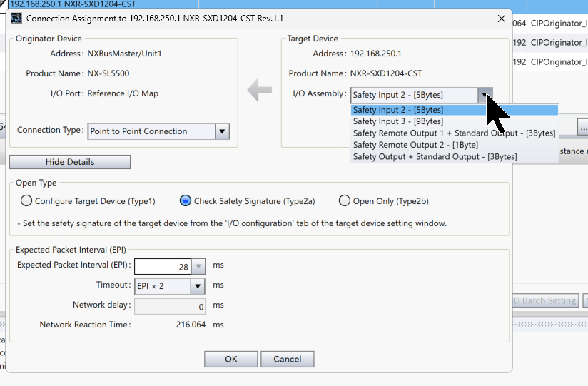Collapse the I/O Assembly dropdown arrow
The height and width of the screenshot is (386, 588).
point(485,96)
